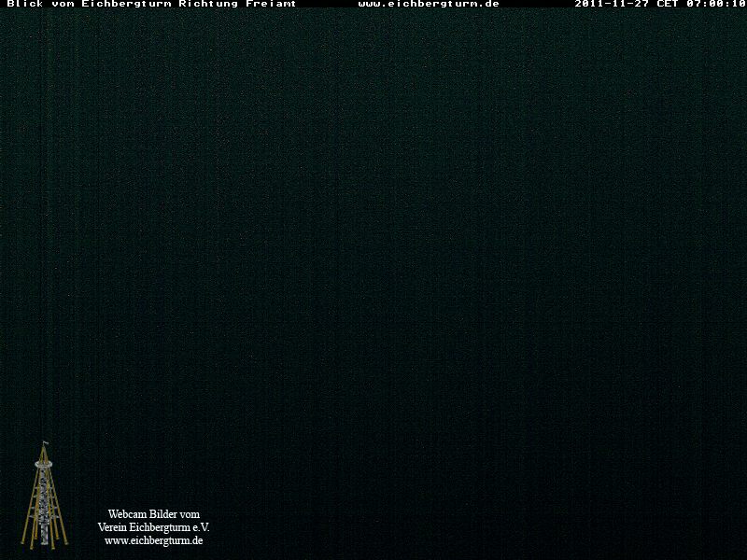Click the word 'vom' in the header title
Image resolution: width=747 pixels, height=560 pixels.
coord(63,5)
